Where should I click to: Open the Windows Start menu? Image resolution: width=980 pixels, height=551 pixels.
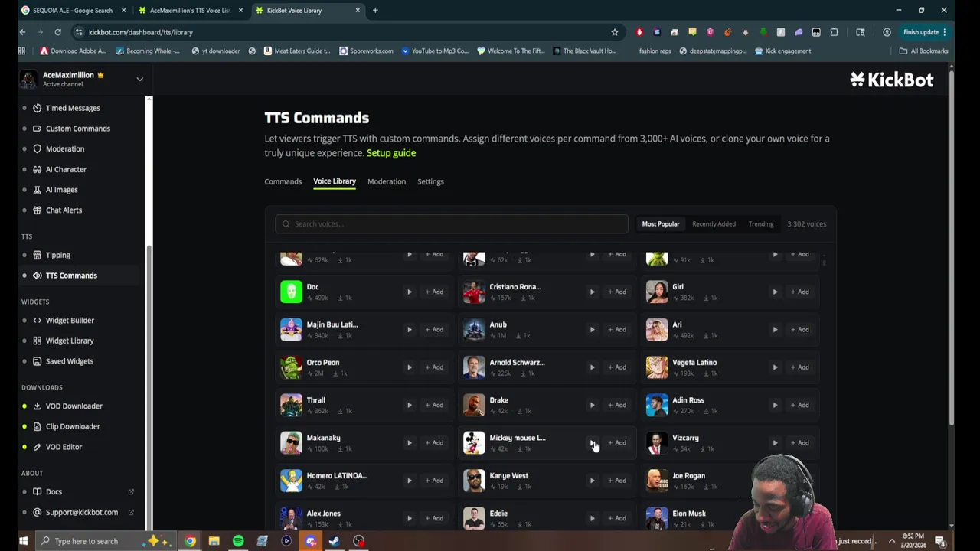[x=23, y=541]
